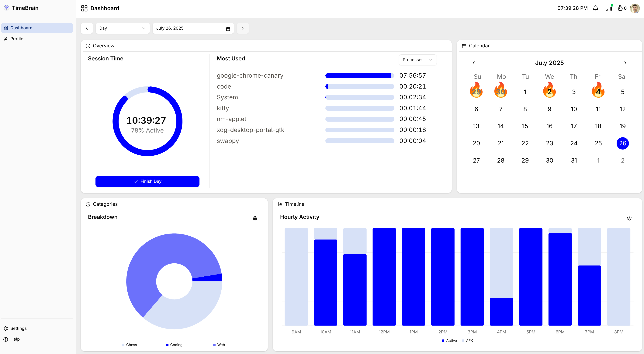644x354 pixels.
Task: Click the signal strength status icon
Action: point(609,8)
